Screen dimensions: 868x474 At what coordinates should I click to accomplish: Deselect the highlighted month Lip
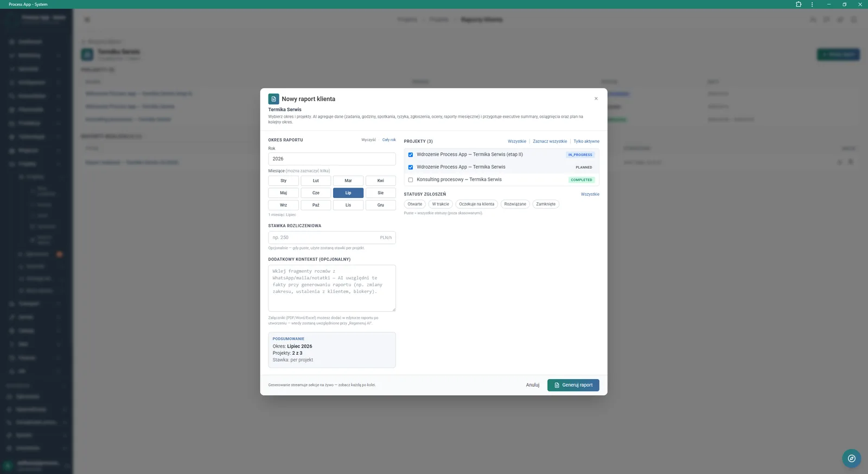[348, 193]
